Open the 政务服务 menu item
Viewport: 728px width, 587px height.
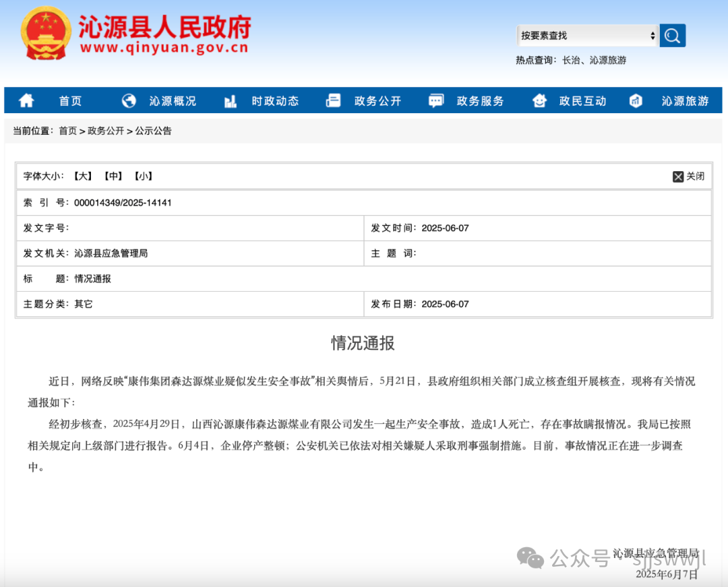coord(480,100)
